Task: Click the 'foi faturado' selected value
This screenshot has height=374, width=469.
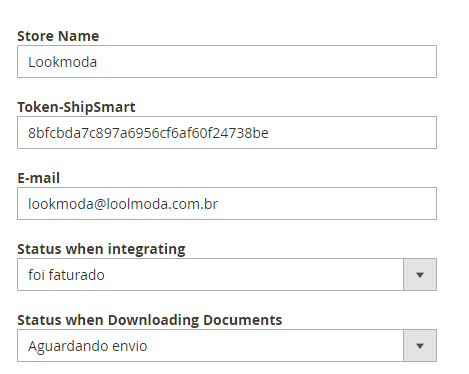Action: pos(66,275)
